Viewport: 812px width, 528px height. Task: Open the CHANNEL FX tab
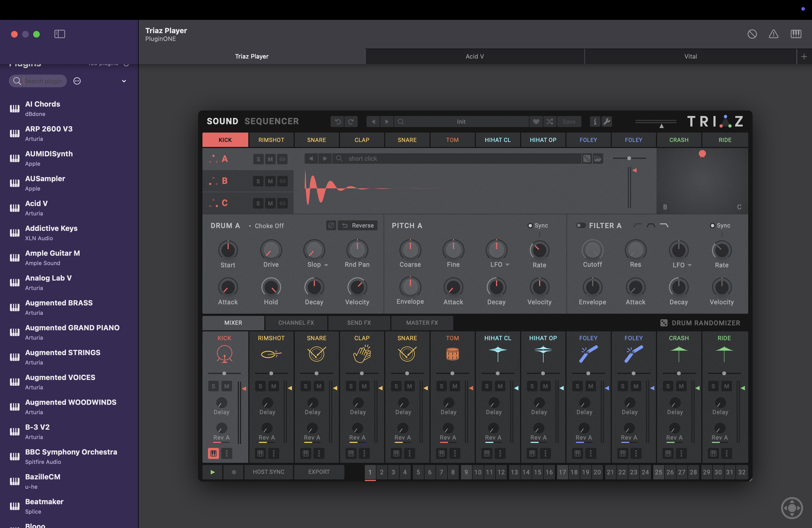point(296,323)
